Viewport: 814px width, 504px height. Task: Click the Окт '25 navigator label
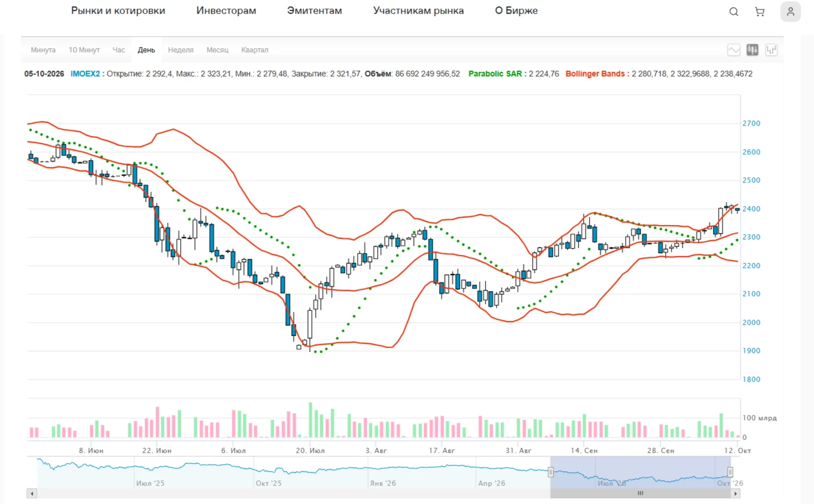[x=269, y=483]
